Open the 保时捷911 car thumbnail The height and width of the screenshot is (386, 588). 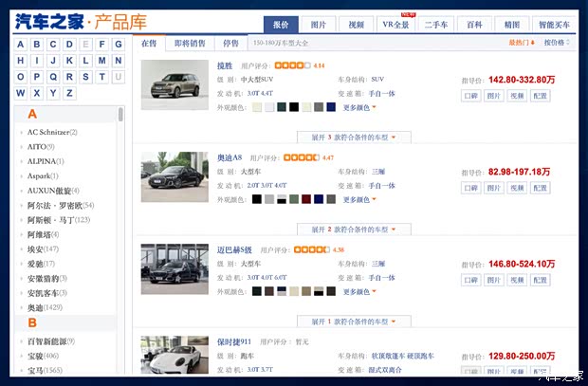(x=175, y=355)
